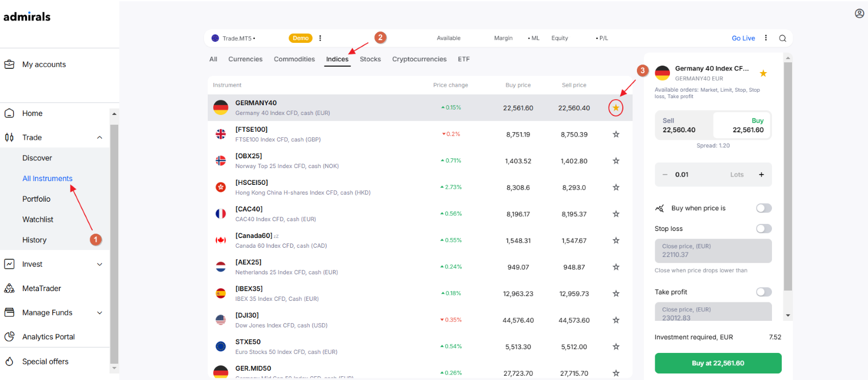The width and height of the screenshot is (868, 380).
Task: Expand the Invest menu section
Action: coord(99,265)
